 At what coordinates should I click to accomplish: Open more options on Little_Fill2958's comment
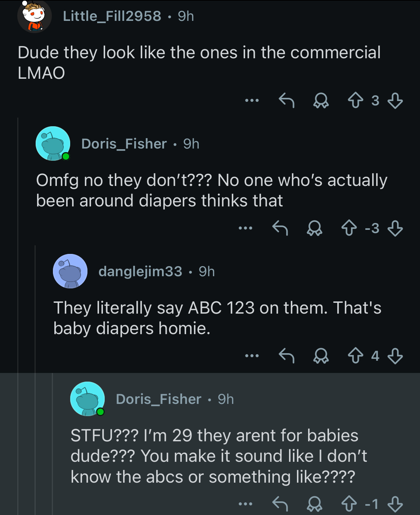(252, 100)
